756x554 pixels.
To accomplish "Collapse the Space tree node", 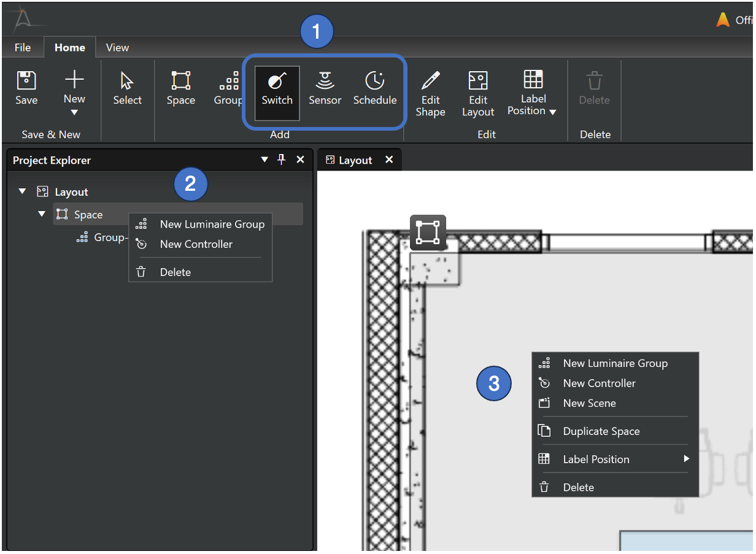I will click(42, 214).
